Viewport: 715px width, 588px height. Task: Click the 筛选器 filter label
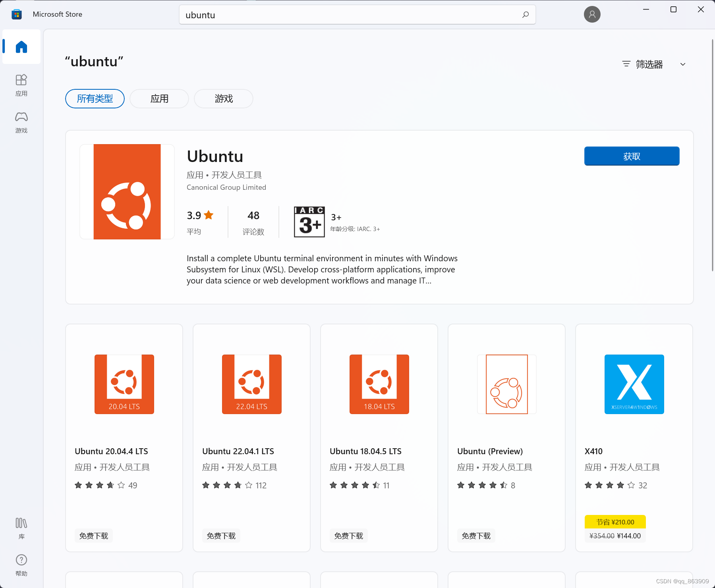click(x=649, y=64)
